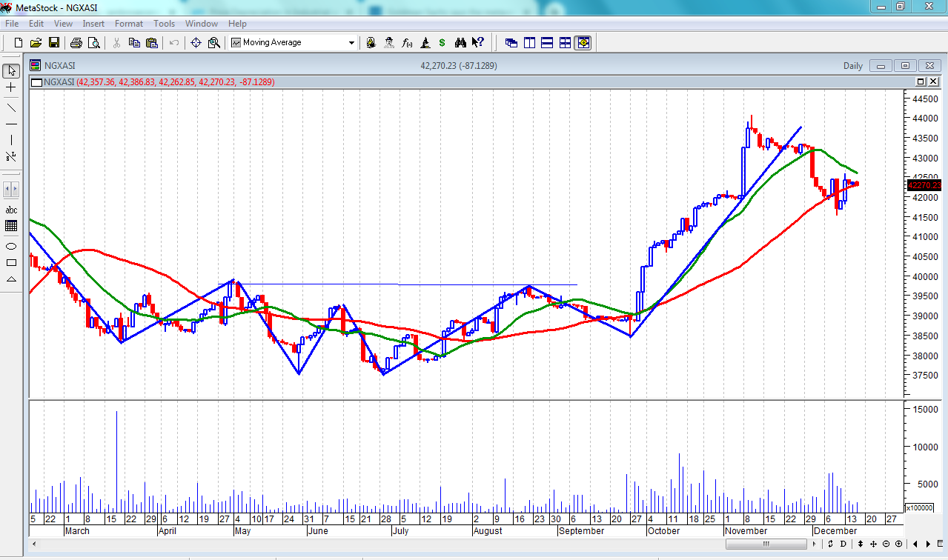Select the ellipse drawing tool

coord(11,246)
